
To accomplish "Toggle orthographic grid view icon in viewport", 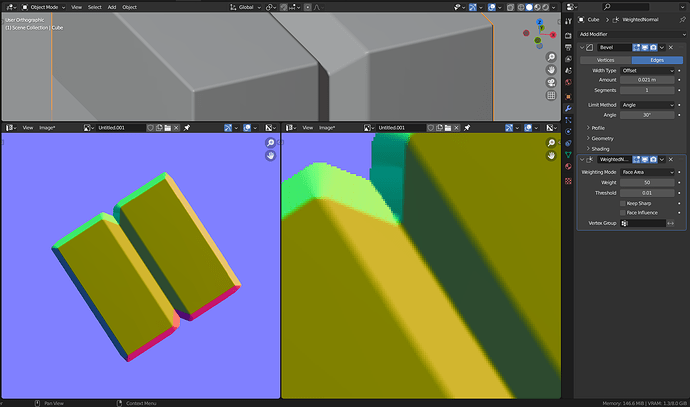I will tap(551, 95).
